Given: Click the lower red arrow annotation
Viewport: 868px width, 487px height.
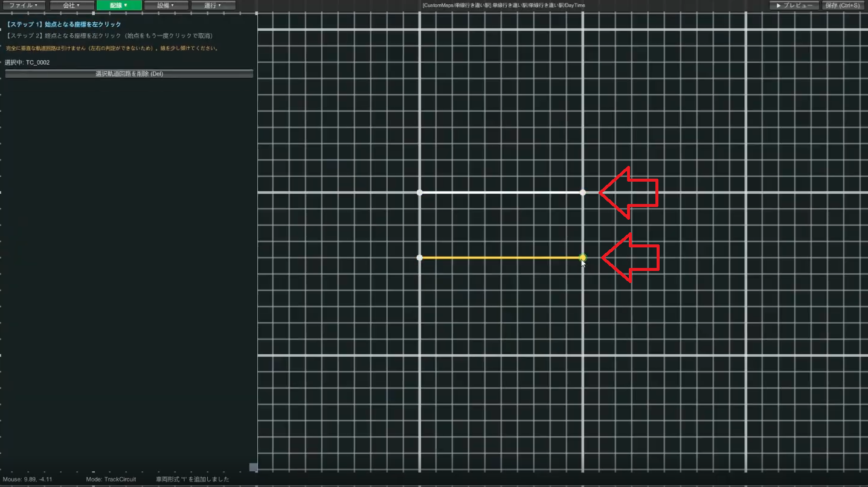Looking at the screenshot, I should tap(631, 258).
